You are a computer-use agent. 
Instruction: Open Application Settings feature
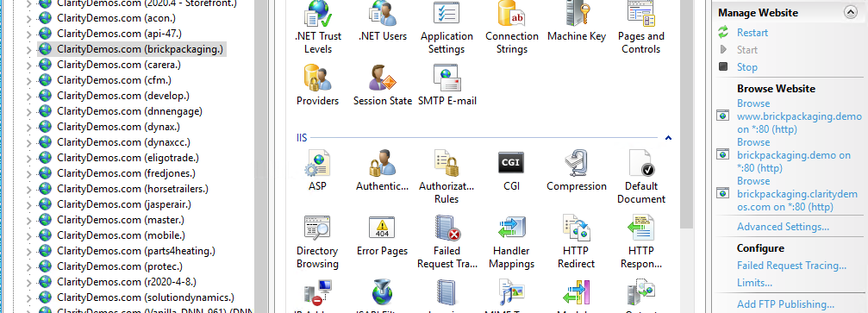[446, 27]
